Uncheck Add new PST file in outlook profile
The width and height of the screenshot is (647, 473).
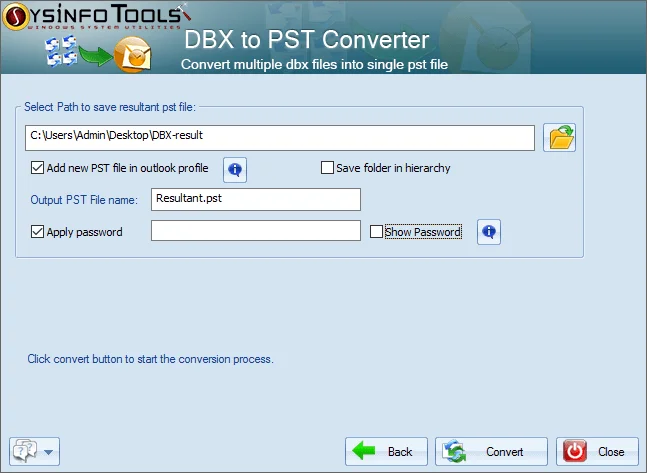pos(37,168)
